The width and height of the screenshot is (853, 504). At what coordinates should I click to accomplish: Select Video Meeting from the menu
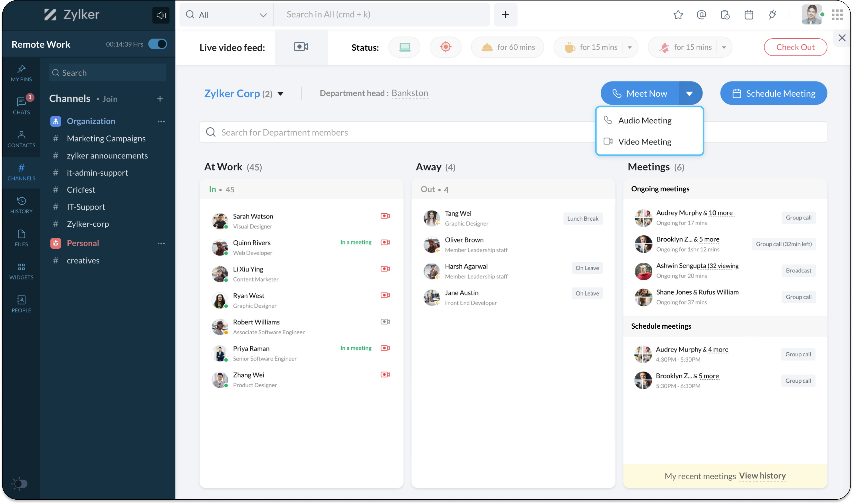(x=644, y=142)
